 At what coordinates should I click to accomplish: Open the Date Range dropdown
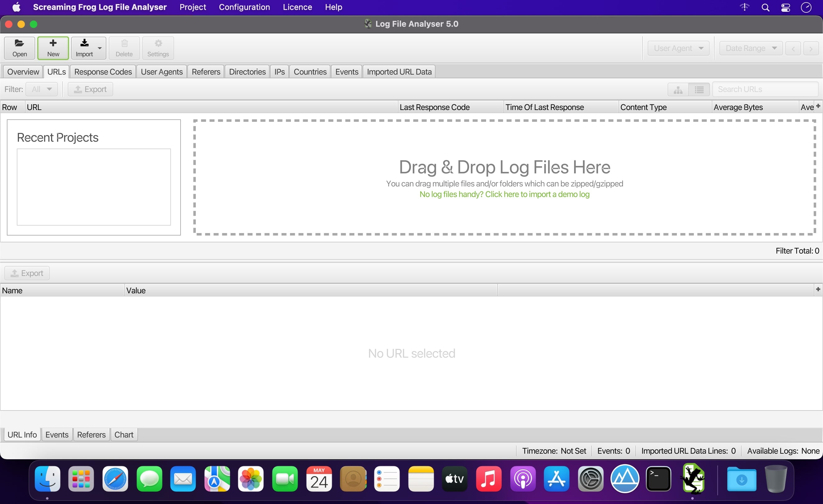coord(751,48)
